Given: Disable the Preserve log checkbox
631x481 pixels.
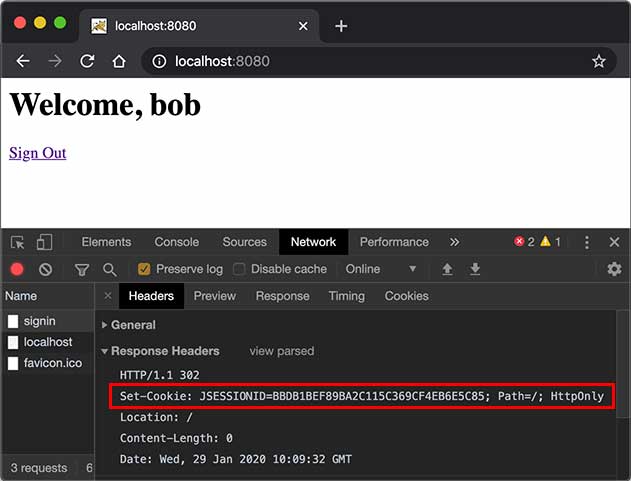Looking at the screenshot, I should [144, 269].
